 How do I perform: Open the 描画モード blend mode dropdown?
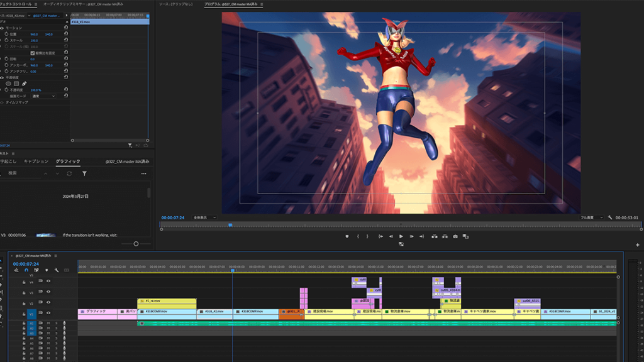point(44,96)
